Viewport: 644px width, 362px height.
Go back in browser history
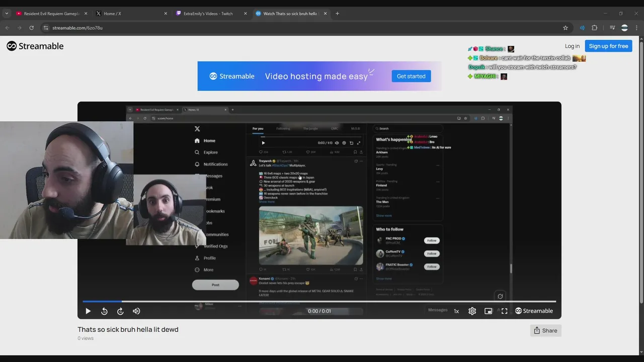[x=7, y=28]
